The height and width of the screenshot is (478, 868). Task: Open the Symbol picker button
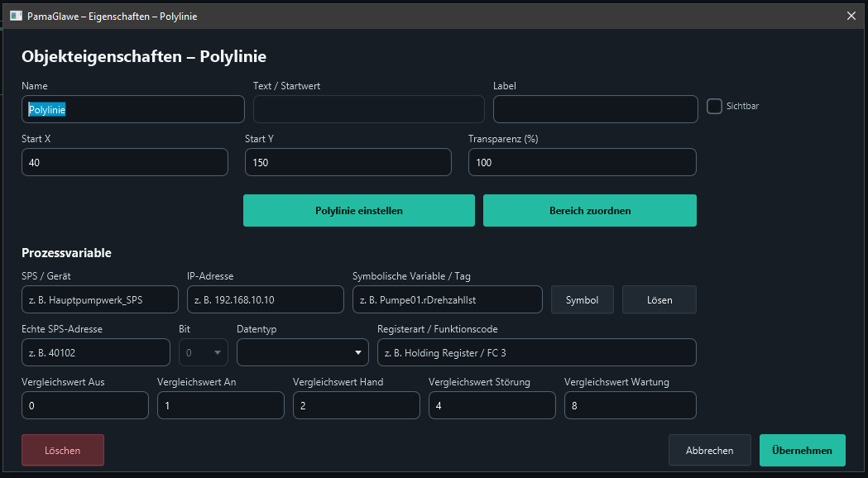pos(582,300)
